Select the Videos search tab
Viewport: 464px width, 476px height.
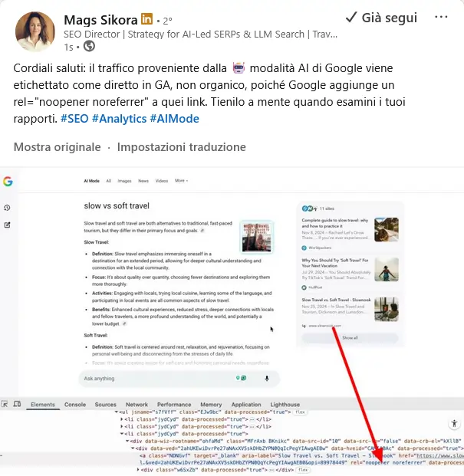coord(162,181)
